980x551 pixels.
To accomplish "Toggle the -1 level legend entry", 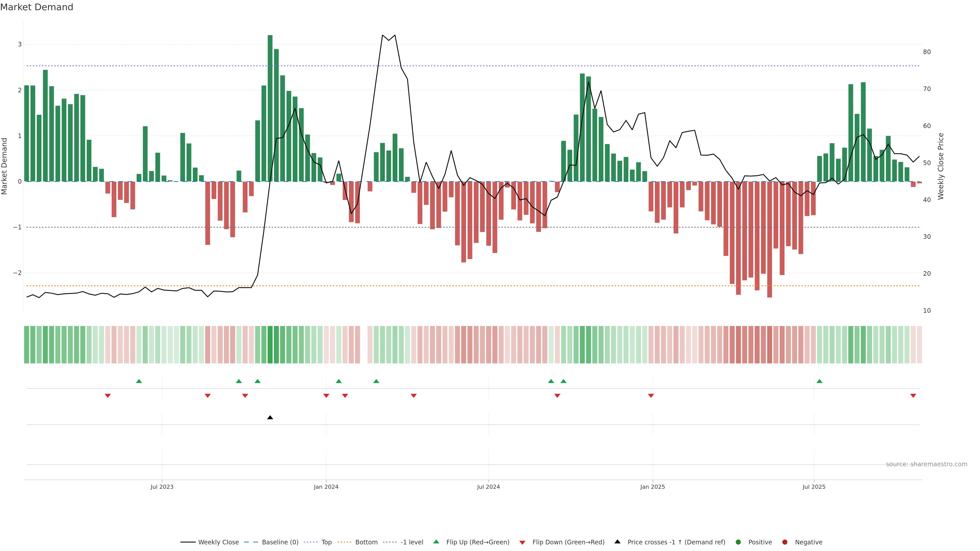I will click(x=412, y=542).
